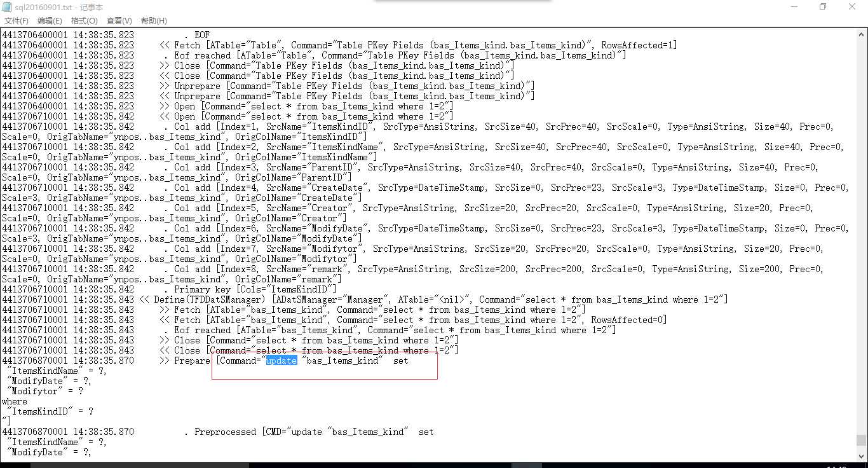Screen dimensions: 868x468
Task: Click "Index=8" in the Col add line
Action: click(x=240, y=269)
